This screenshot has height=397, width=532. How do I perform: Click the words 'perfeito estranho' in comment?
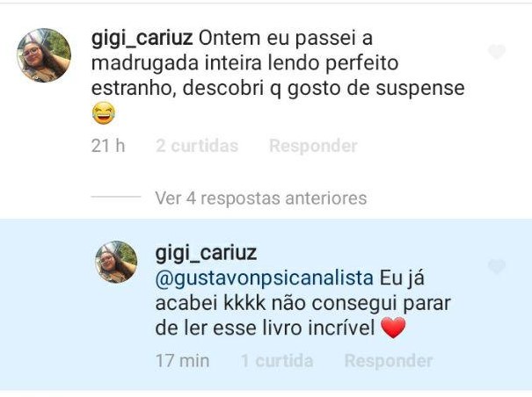click(x=245, y=76)
